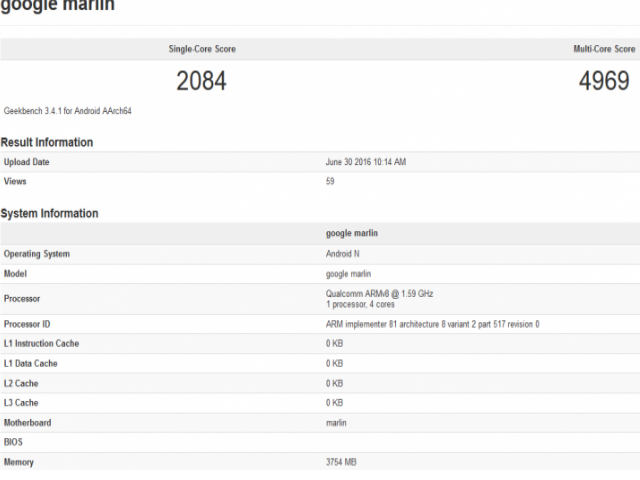Click the 'Android N' value
This screenshot has height=480, width=640.
click(342, 254)
